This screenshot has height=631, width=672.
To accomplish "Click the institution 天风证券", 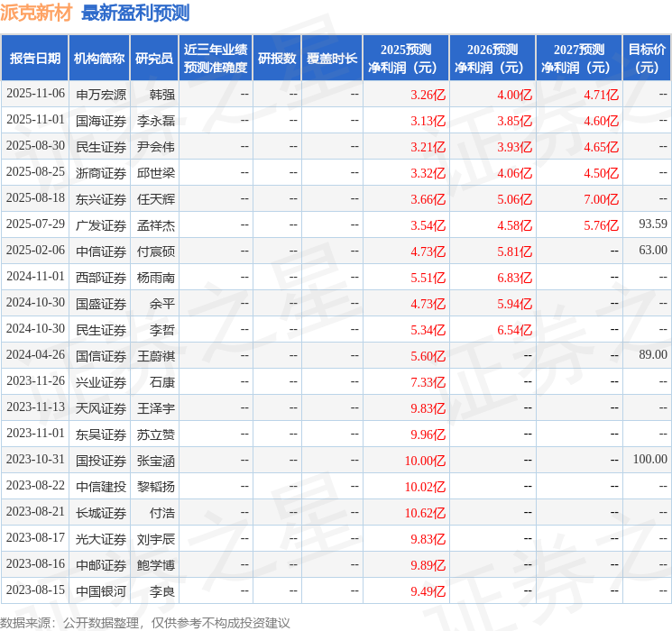I will [x=101, y=408].
